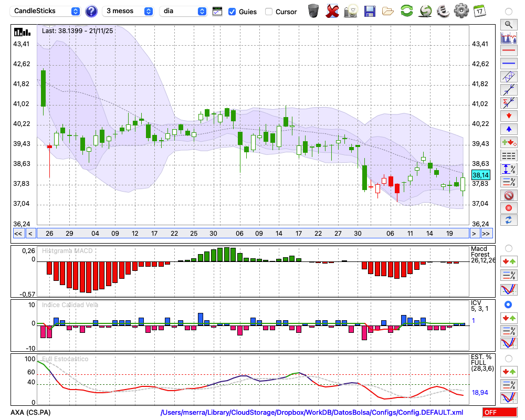Click Estocastico panel red-green arrows icon
This screenshot has width=525, height=420.
509,372
